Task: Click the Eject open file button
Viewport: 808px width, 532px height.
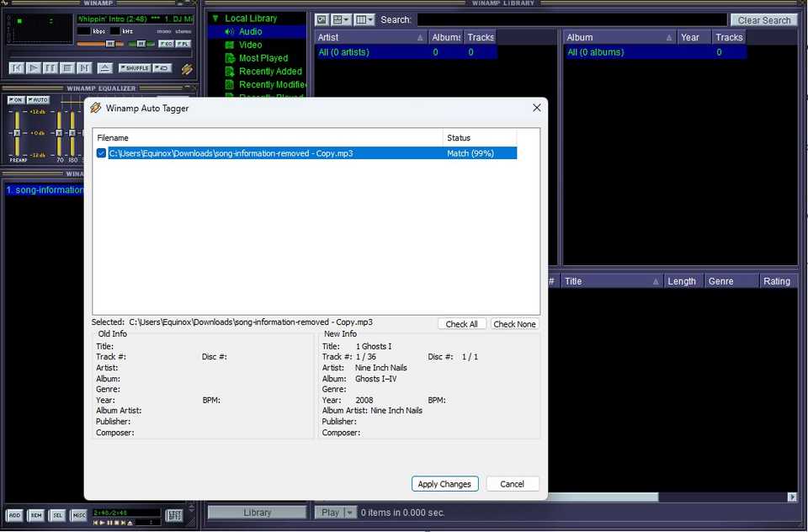Action: (104, 68)
